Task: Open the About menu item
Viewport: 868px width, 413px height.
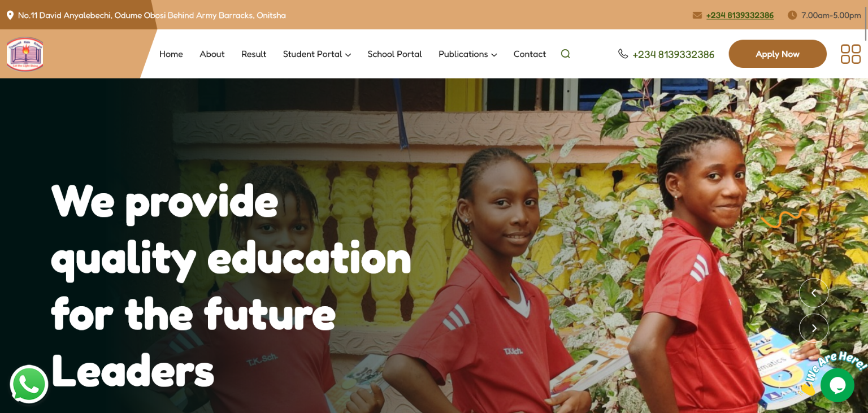Action: (212, 54)
